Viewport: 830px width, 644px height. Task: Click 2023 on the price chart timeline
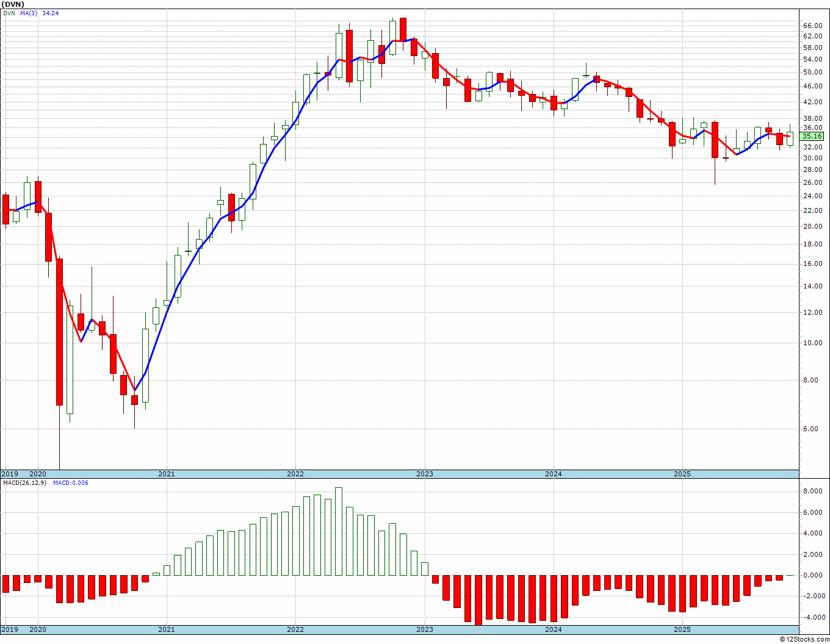[425, 474]
